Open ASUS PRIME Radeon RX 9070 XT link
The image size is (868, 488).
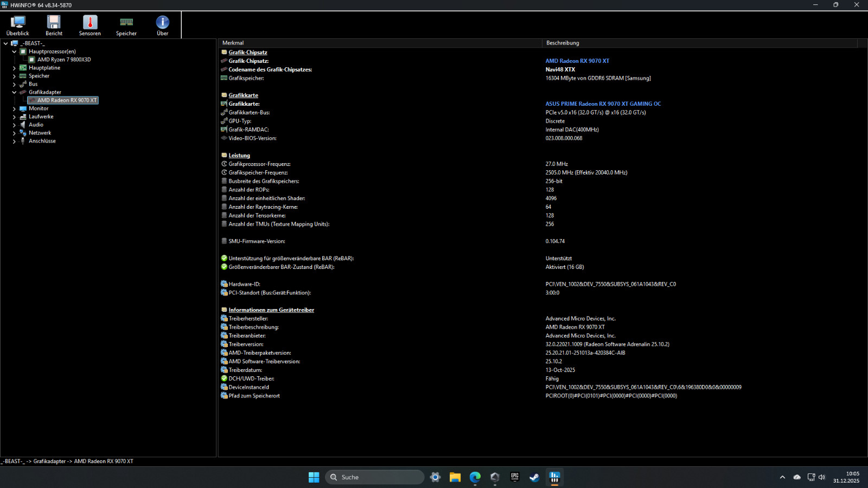(x=603, y=104)
